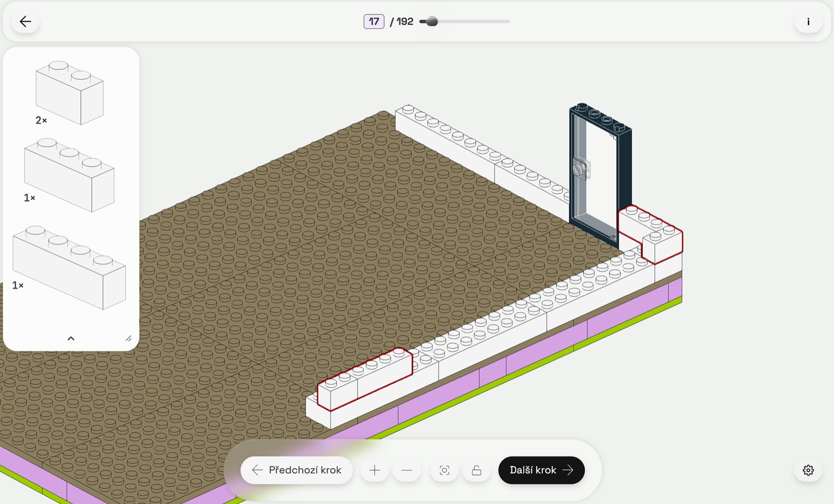Click the door frame in the model

pyautogui.click(x=600, y=175)
